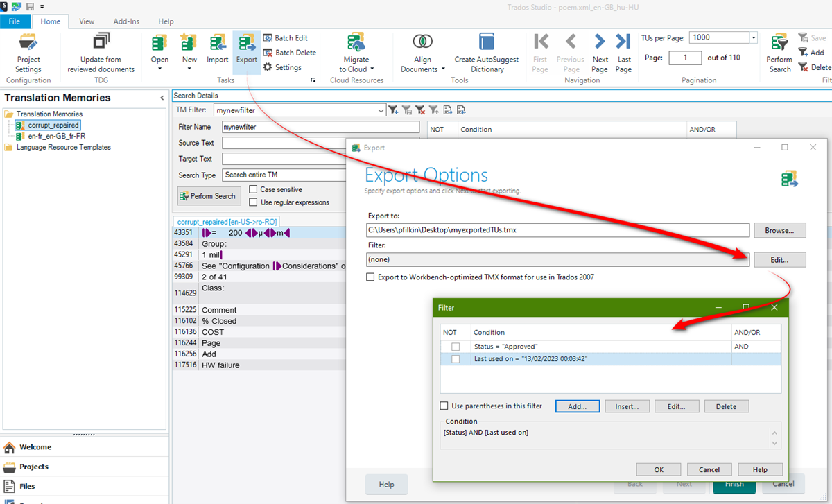This screenshot has height=504, width=832.
Task: Open the Files view in sidebar
Action: 84,486
